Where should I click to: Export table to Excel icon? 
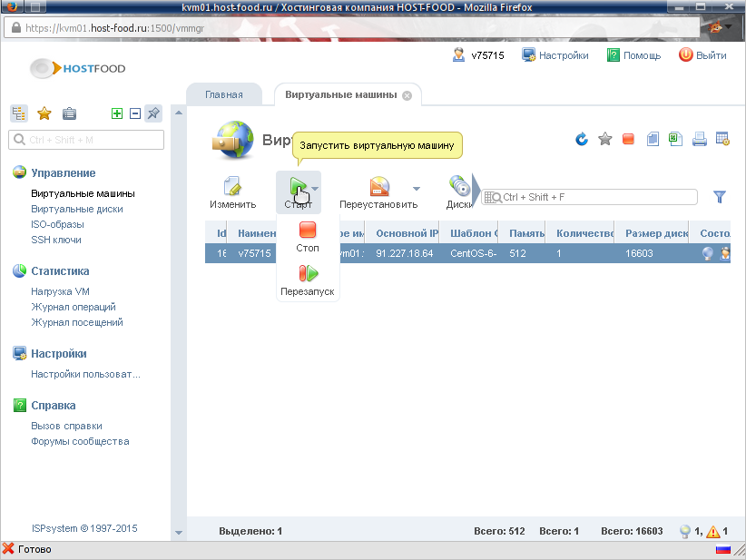(x=675, y=139)
